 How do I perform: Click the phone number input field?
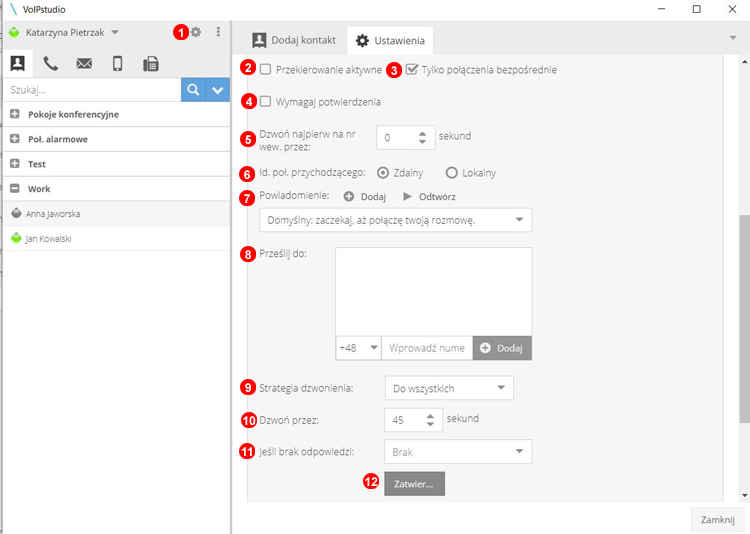tap(426, 348)
